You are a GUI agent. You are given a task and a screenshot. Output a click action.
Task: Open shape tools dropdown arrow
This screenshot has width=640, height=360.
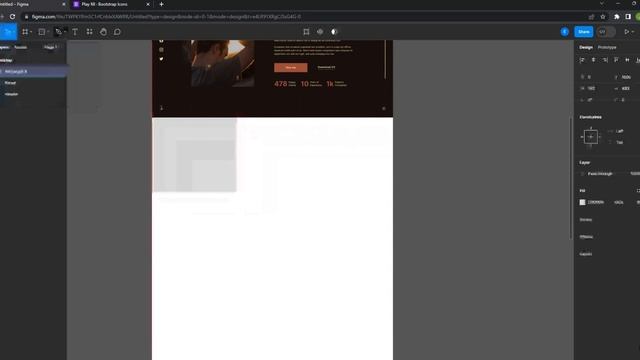pyautogui.click(x=48, y=32)
